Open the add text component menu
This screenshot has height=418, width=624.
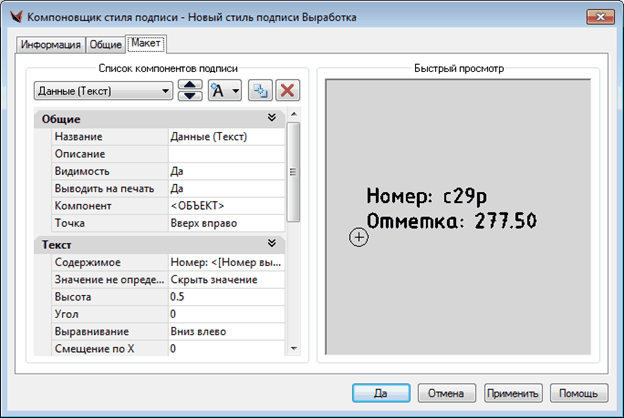(x=224, y=91)
